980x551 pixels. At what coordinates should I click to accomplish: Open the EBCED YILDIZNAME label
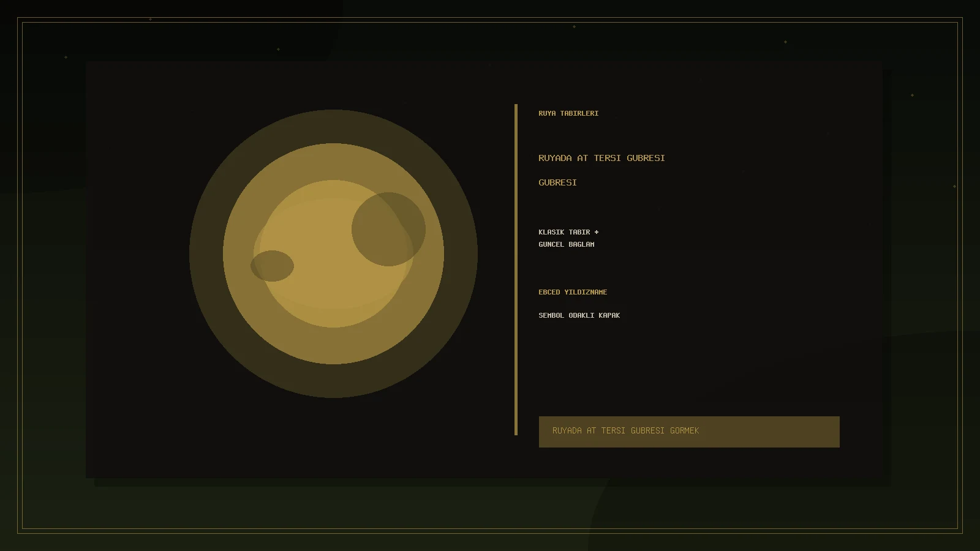tap(573, 292)
